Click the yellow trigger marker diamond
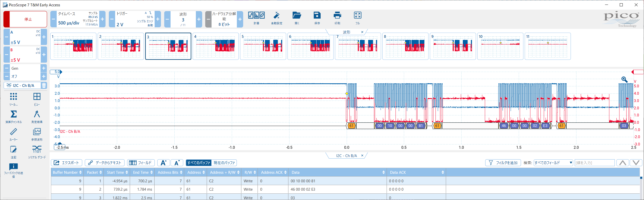The width and height of the screenshot is (644, 200). (x=347, y=94)
